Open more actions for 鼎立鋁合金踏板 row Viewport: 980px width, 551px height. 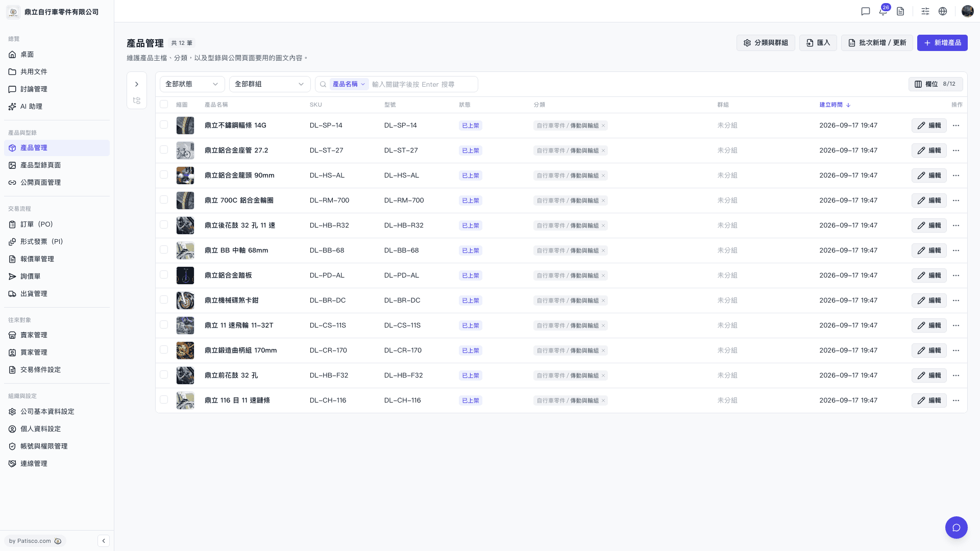956,275
